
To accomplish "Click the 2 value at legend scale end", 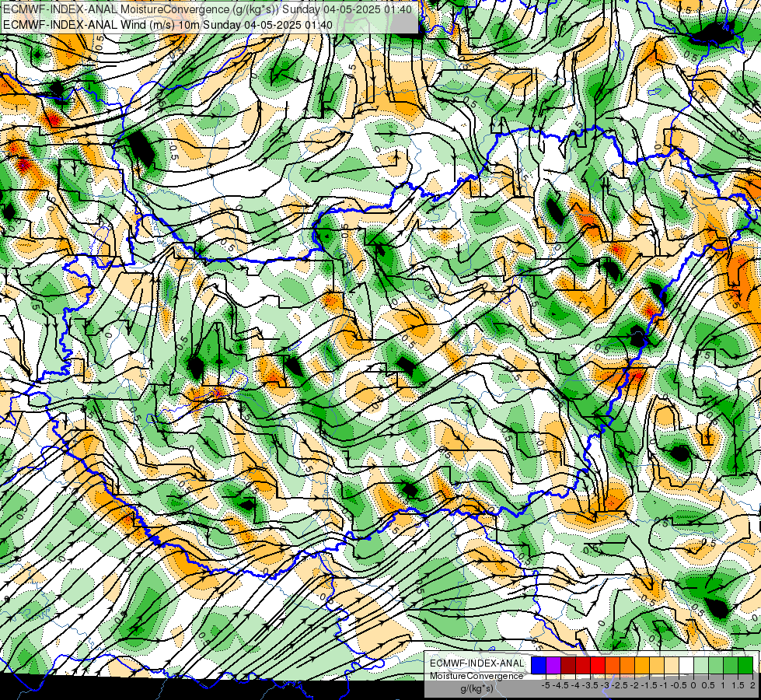I will (x=752, y=685).
